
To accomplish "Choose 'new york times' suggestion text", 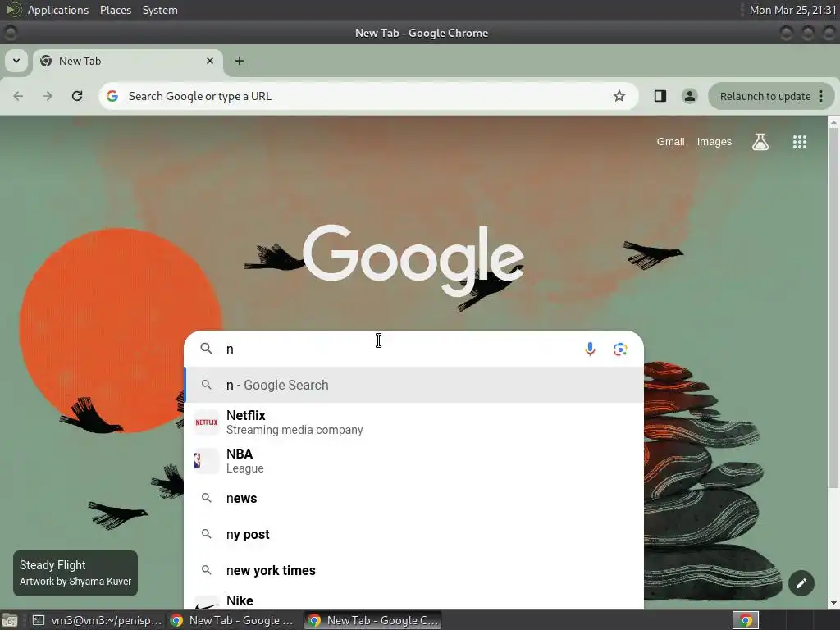I will [271, 571].
